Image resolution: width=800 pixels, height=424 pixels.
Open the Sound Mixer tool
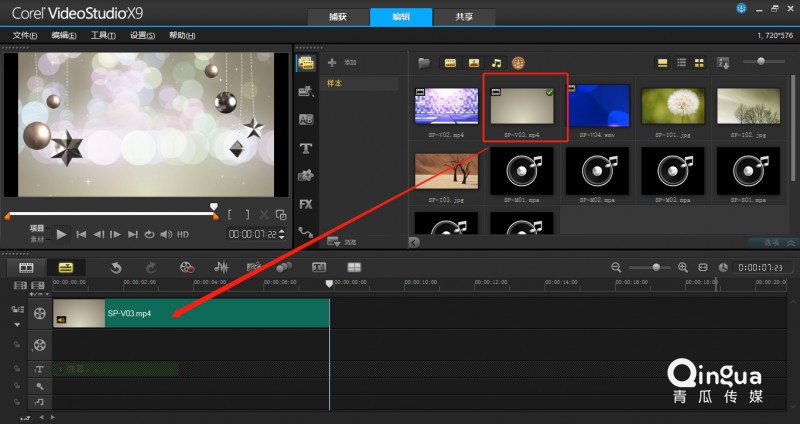click(221, 267)
